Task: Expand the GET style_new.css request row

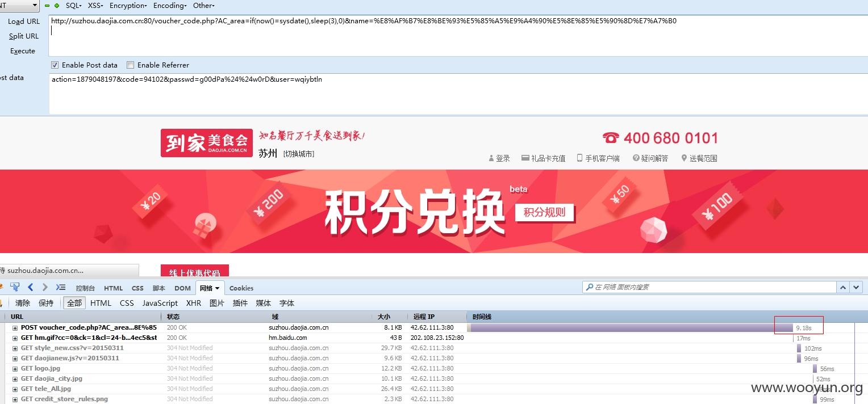Action: 15,348
